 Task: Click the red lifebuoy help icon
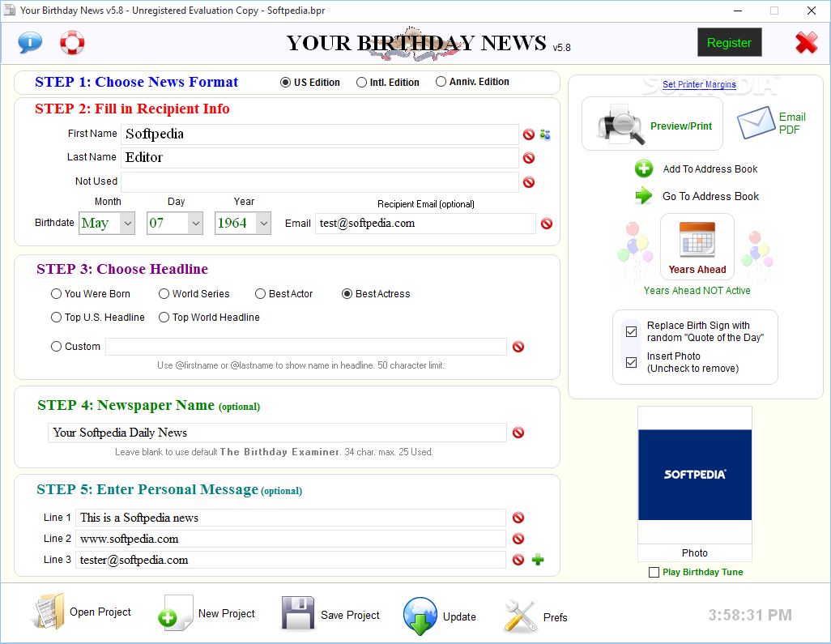pyautogui.click(x=72, y=42)
